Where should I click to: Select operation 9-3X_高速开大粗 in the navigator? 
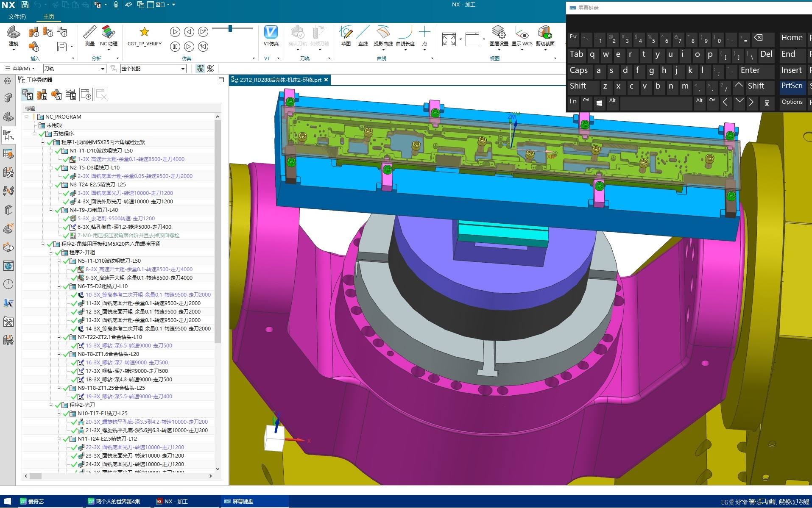pyautogui.click(x=139, y=278)
